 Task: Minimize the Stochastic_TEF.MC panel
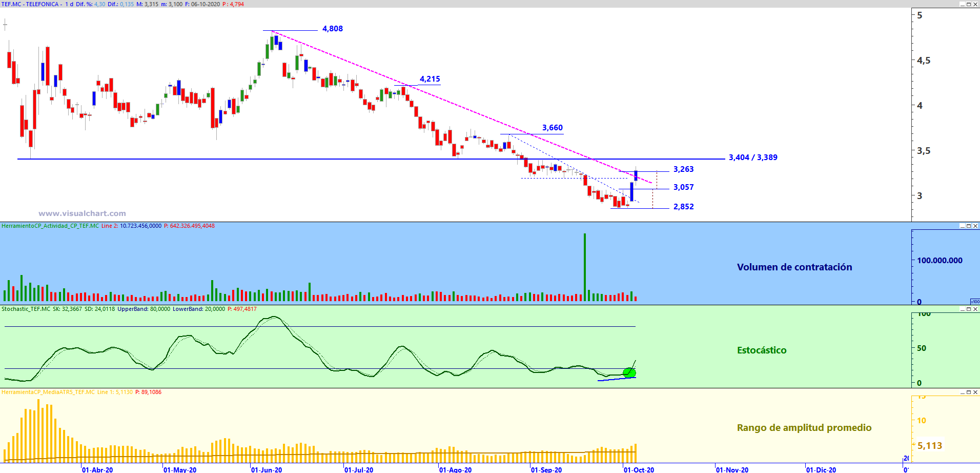coord(962,309)
